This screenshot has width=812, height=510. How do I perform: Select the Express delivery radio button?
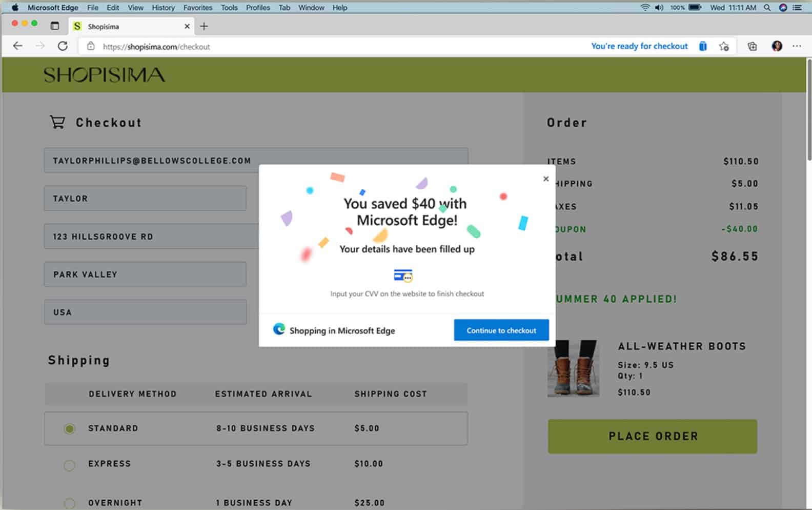coord(70,465)
